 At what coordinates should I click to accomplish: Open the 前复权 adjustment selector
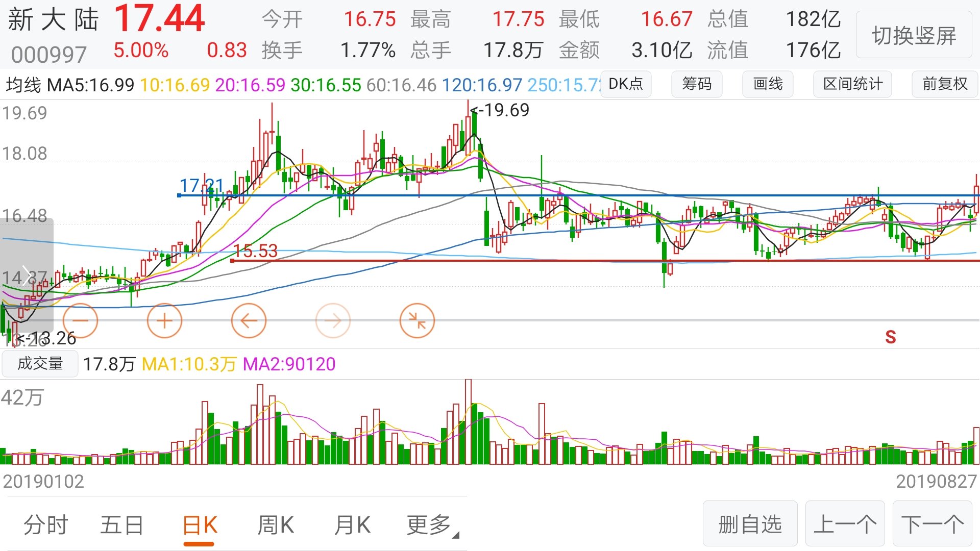click(x=945, y=84)
